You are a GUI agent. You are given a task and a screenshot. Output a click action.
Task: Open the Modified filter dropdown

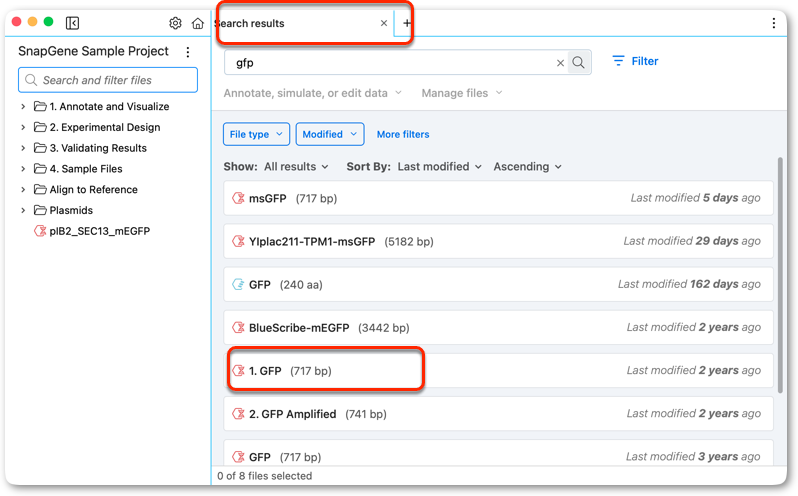[x=330, y=134]
